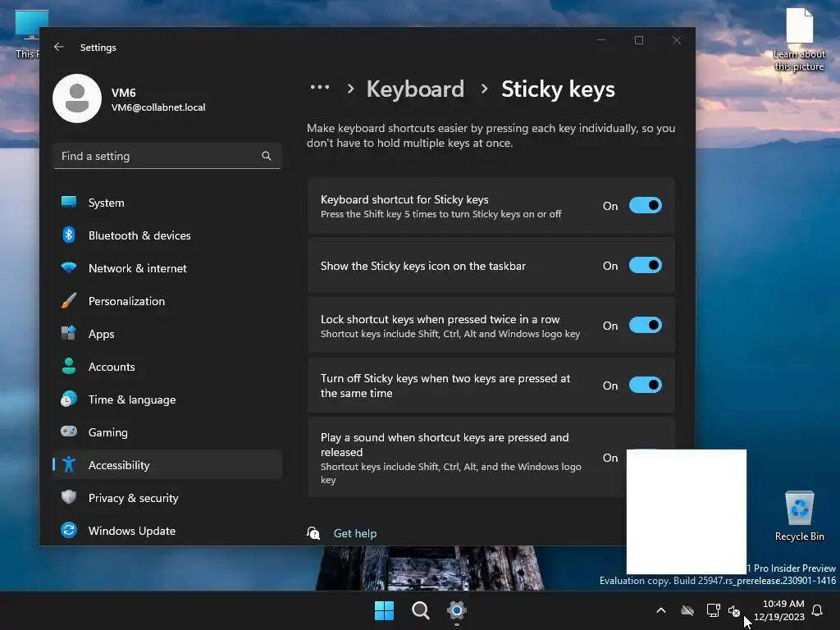Open the clock showing 10:49 AM
Viewport: 840px width, 630px height.
[779, 610]
